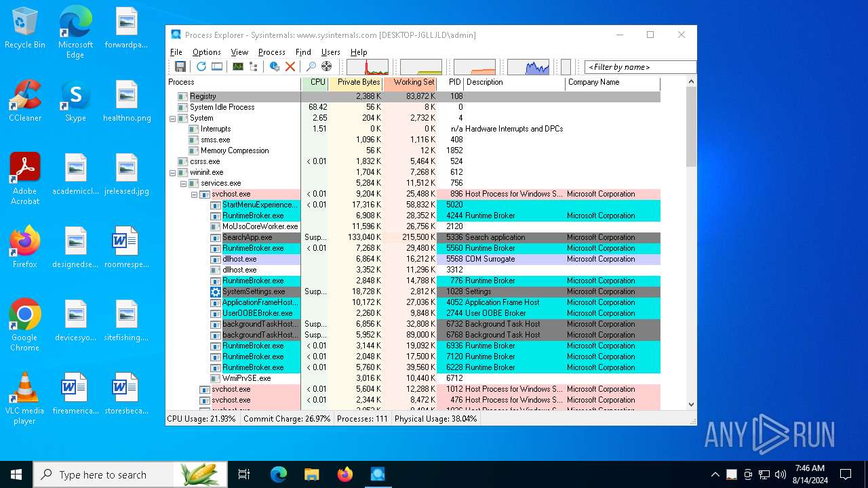The image size is (868, 488).
Task: Open the CPU usage history mini graph
Action: tap(368, 67)
